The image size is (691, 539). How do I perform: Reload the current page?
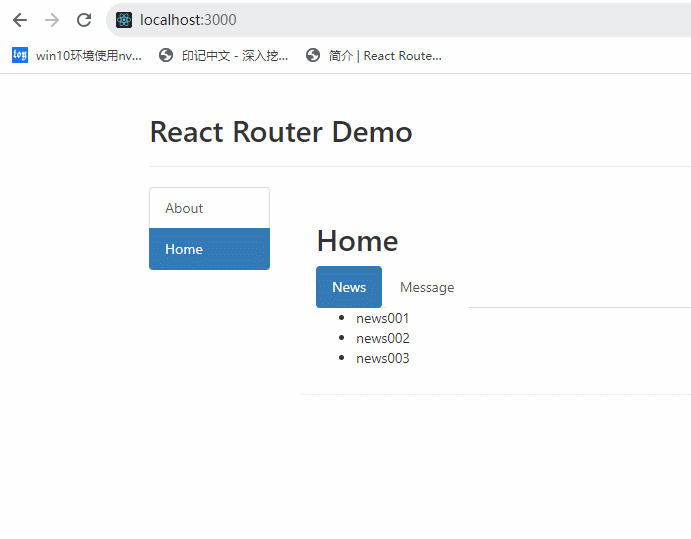(84, 20)
